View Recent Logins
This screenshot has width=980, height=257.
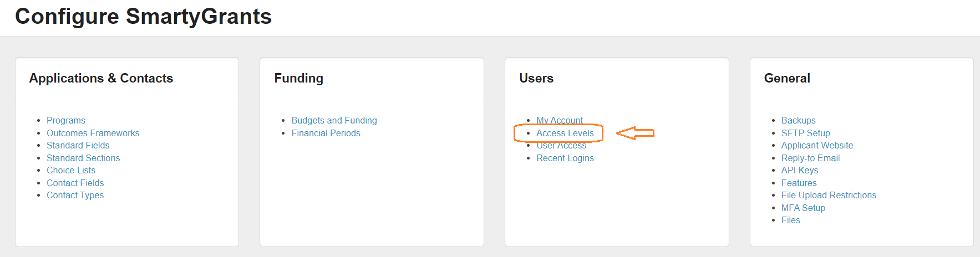tap(565, 158)
